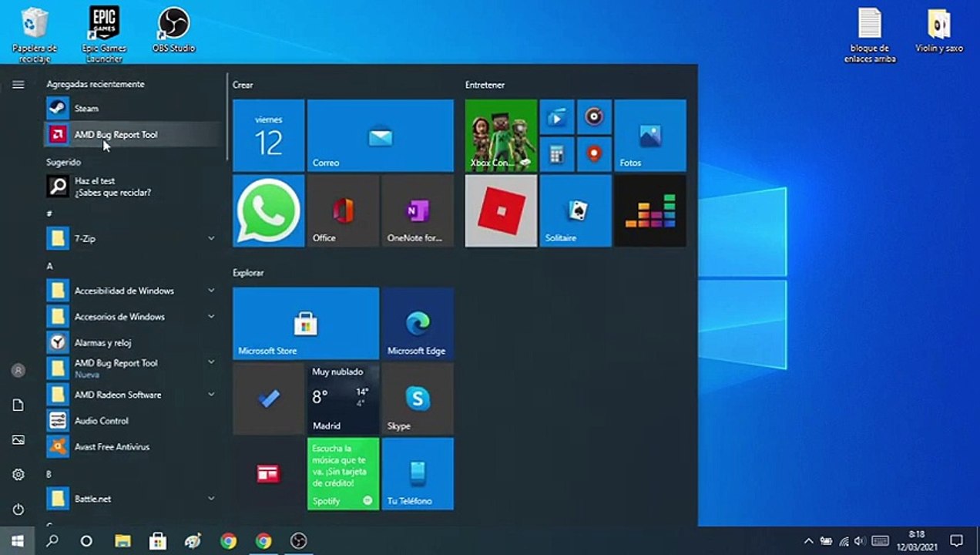This screenshot has height=555, width=980.
Task: Expand the Battle.net folder
Action: [131, 499]
